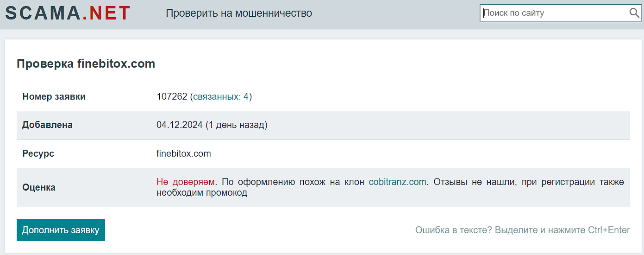Open the "связанных: 4" related requests link

point(221,97)
